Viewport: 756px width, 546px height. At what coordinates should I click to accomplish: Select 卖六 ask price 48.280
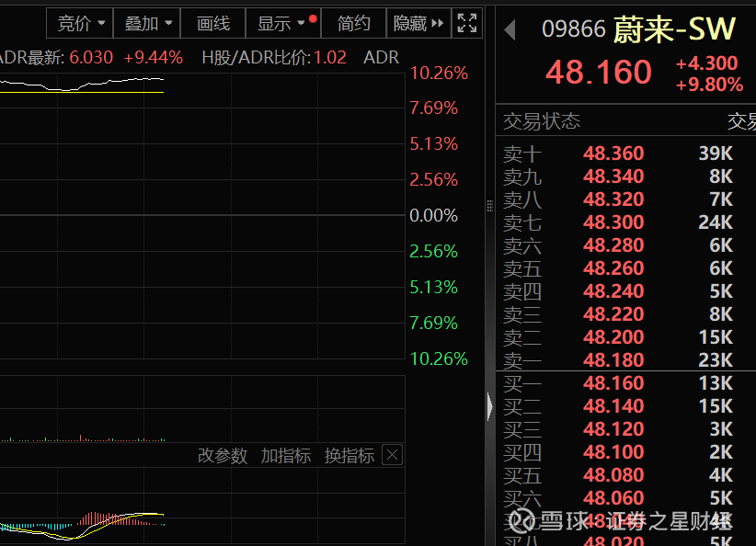pos(613,245)
